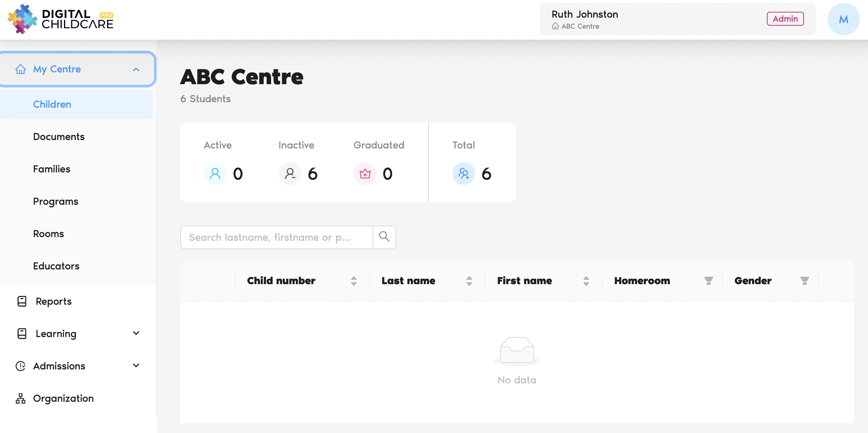Click the search magnifier icon button
This screenshot has height=433, width=868.
[384, 237]
